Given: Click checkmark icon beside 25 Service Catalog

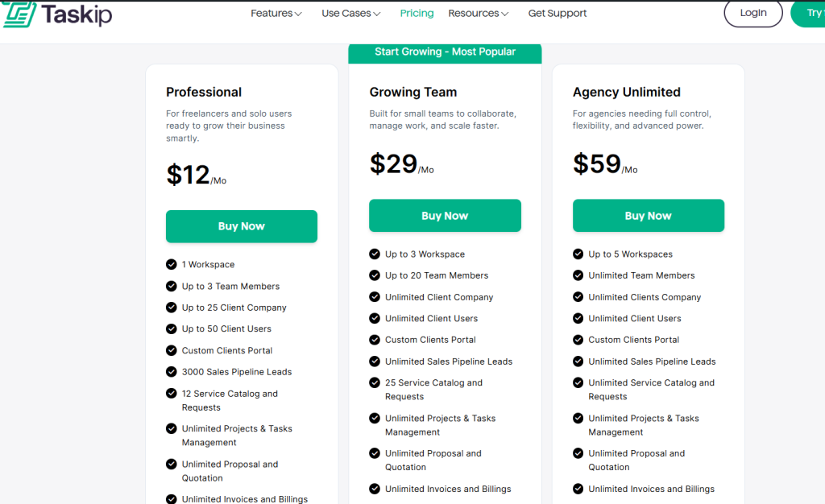Looking at the screenshot, I should [375, 383].
